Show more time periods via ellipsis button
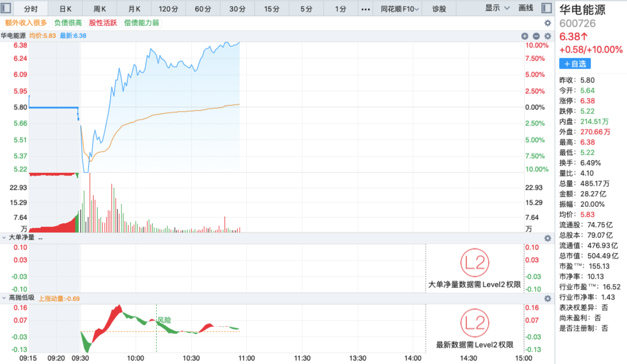This screenshot has width=627, height=364. (366, 9)
